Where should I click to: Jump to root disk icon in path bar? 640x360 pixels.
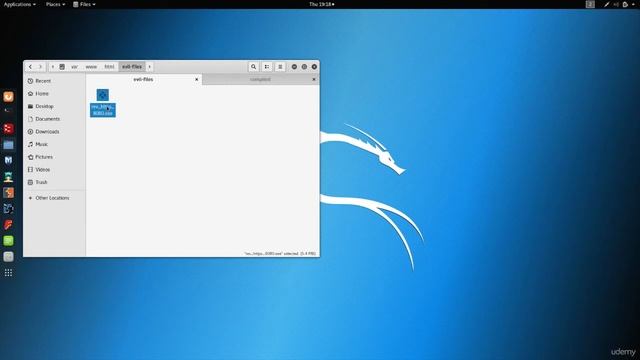point(62,67)
